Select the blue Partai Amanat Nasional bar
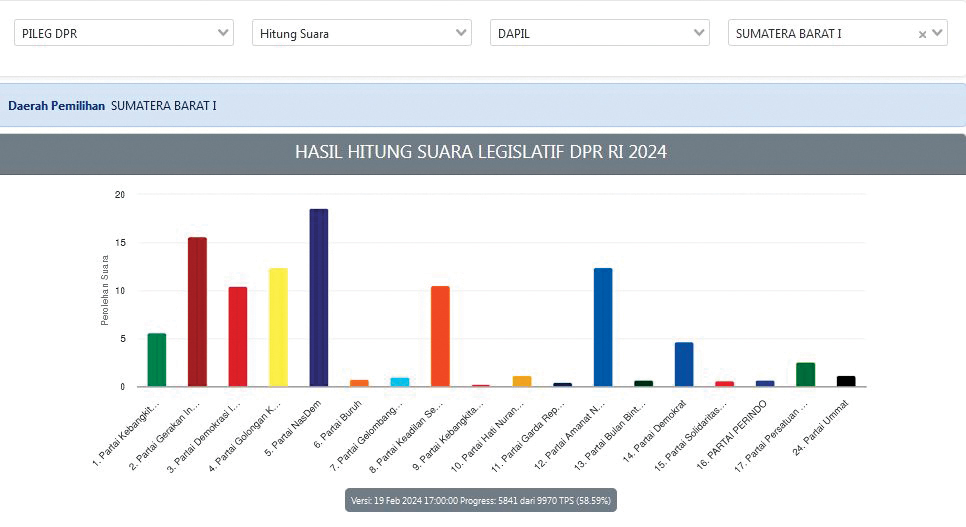 pyautogui.click(x=603, y=327)
